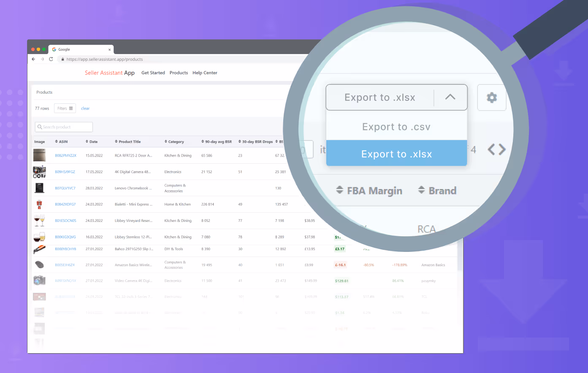
Task: Click the Products panel heading
Action: click(44, 92)
